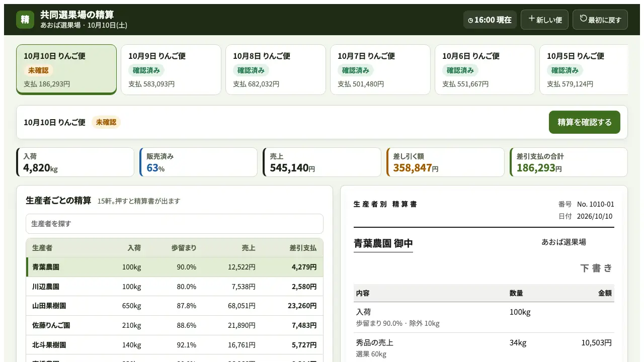Select the 北斗果樹園 producer row
This screenshot has width=644, height=362.
pyautogui.click(x=175, y=345)
